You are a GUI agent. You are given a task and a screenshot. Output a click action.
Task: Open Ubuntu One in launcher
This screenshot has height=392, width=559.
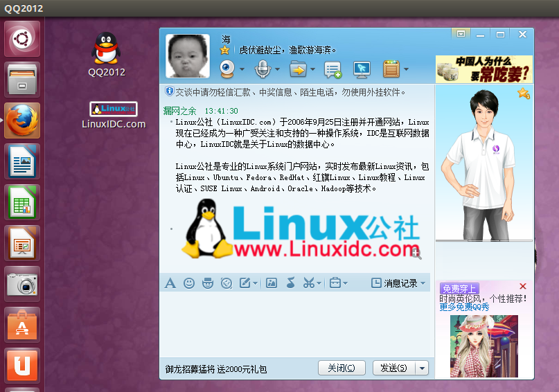pos(22,366)
